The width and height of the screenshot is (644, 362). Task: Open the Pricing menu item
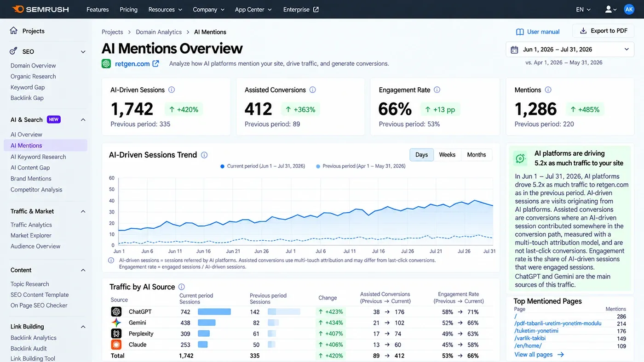[x=129, y=9]
